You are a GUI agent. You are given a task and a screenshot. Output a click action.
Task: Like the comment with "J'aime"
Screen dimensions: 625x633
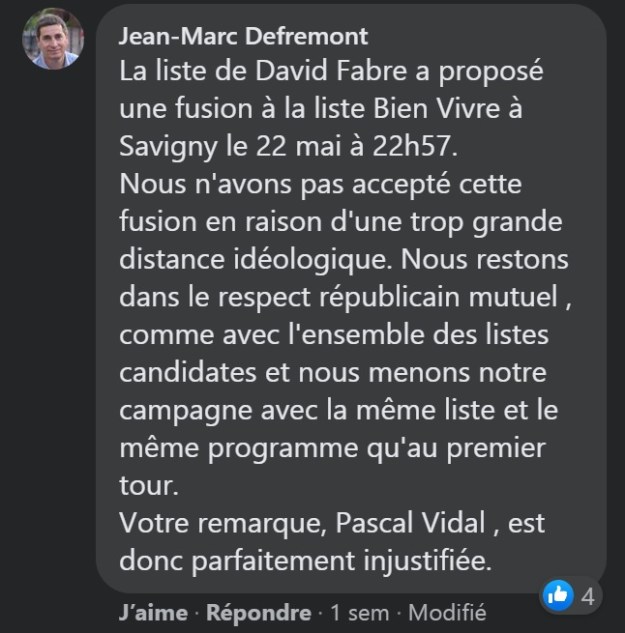[x=150, y=612]
